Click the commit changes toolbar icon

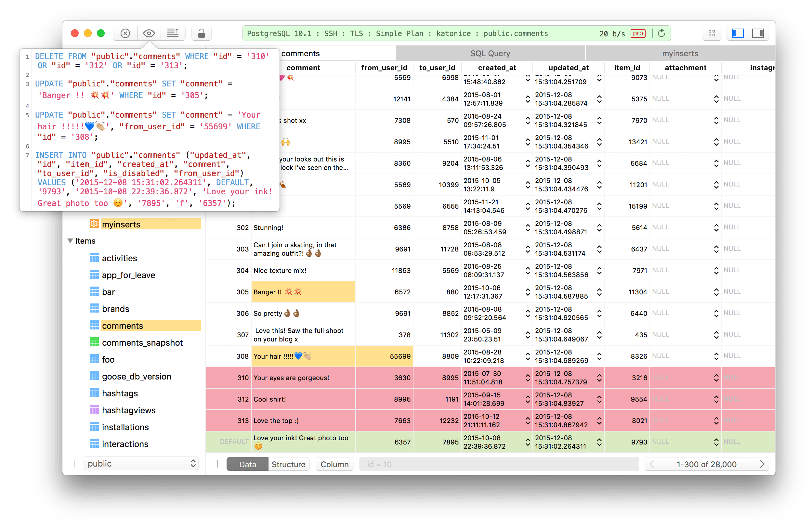click(x=173, y=33)
